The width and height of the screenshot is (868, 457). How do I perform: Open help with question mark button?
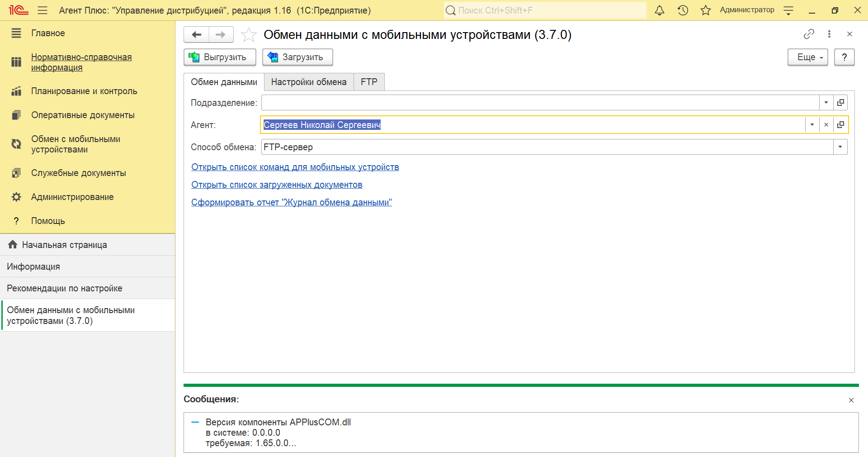point(844,57)
